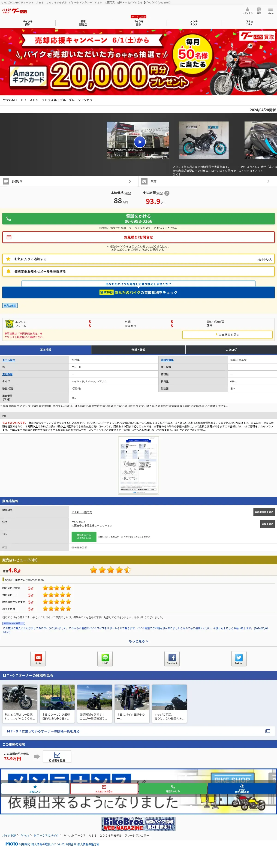Click the 販売店保証 badge
The height and width of the screenshot is (868, 277).
pos(10,305)
